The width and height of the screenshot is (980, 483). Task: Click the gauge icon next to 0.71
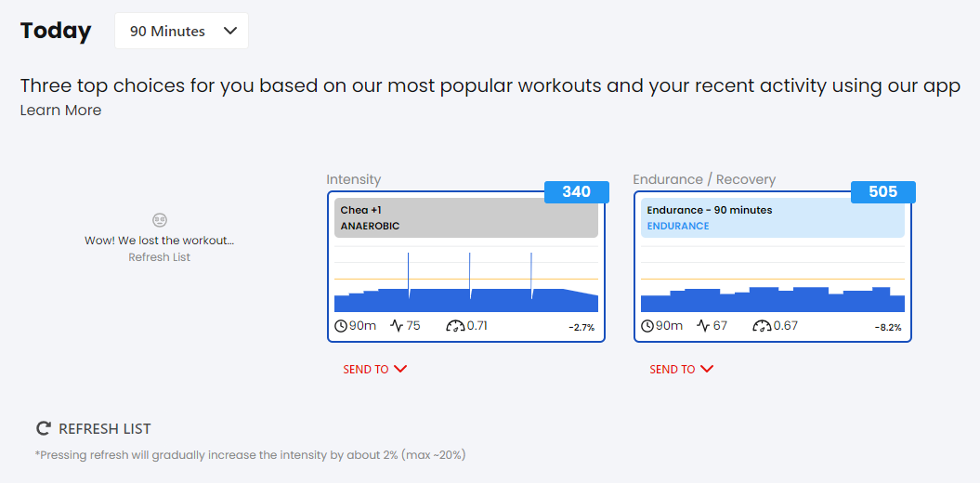(455, 325)
